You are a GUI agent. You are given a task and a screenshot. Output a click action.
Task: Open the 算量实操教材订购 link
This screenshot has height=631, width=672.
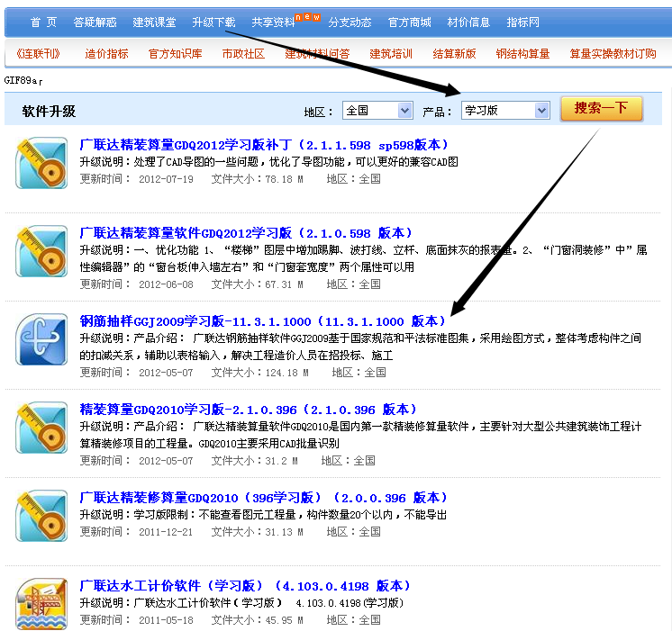[613, 54]
